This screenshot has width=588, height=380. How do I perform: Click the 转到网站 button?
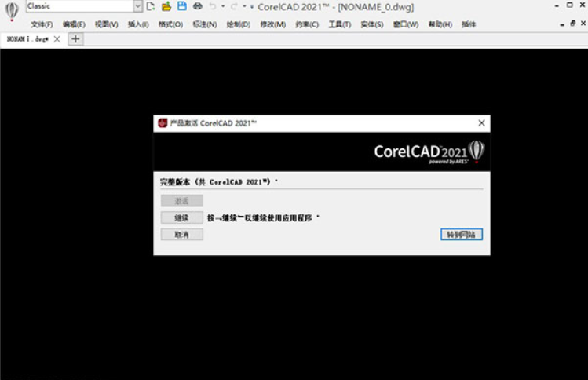[x=462, y=235]
